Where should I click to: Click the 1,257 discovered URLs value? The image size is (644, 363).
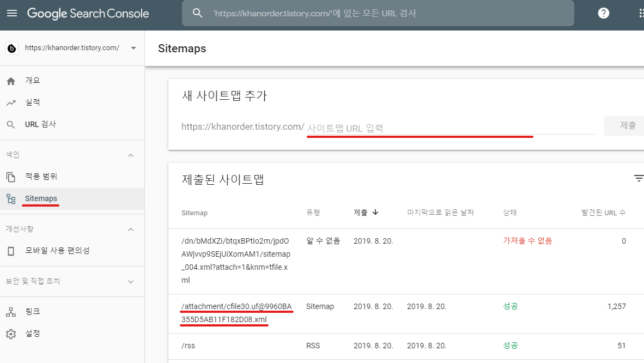(616, 306)
